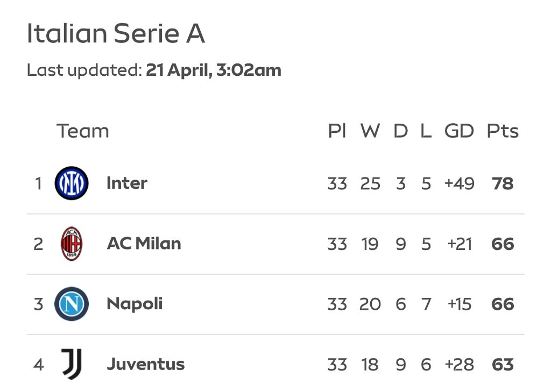The height and width of the screenshot is (392, 551).
Task: Click the Napoli club crest
Action: click(72, 304)
